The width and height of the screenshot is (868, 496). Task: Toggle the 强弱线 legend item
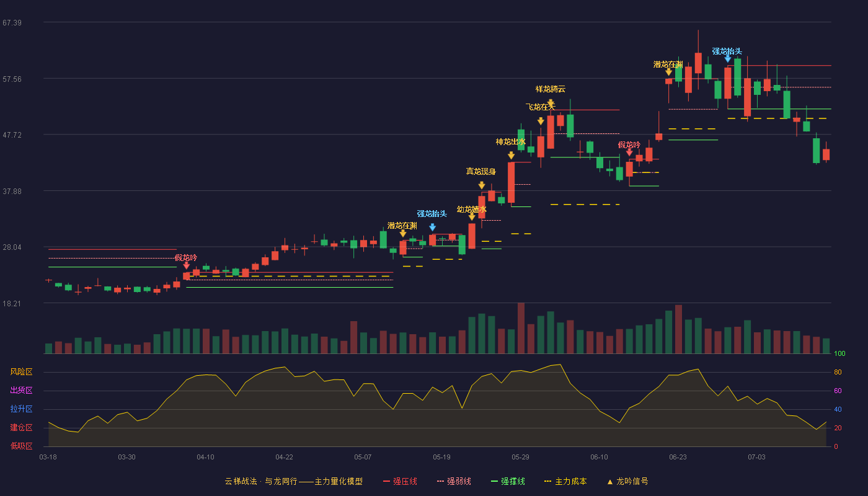point(454,481)
